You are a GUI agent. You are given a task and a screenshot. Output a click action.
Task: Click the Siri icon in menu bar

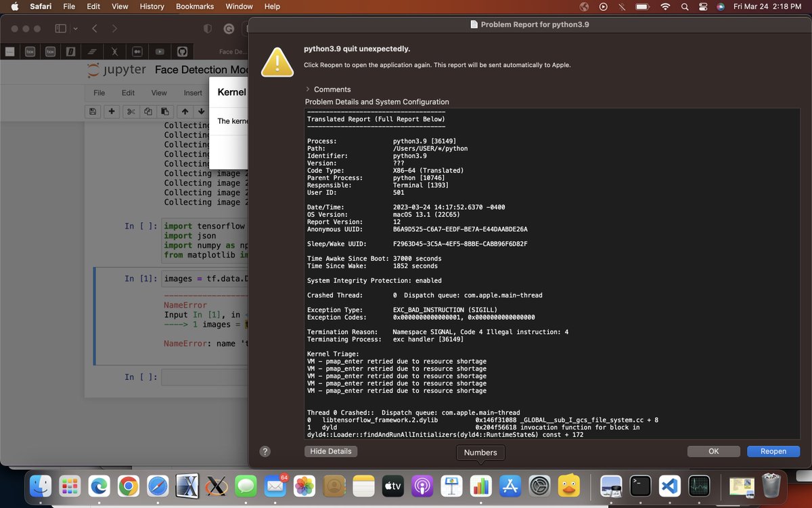(x=721, y=6)
